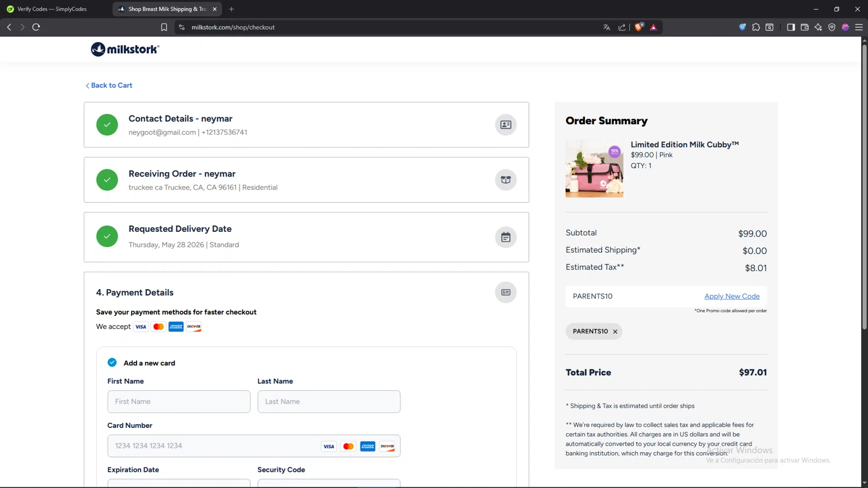Click the Requested Delivery Date heading
This screenshot has height=488, width=868.
[180, 229]
